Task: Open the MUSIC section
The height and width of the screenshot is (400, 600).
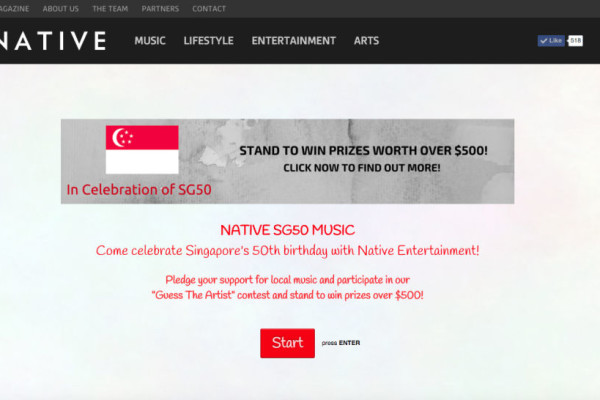Action: point(150,41)
